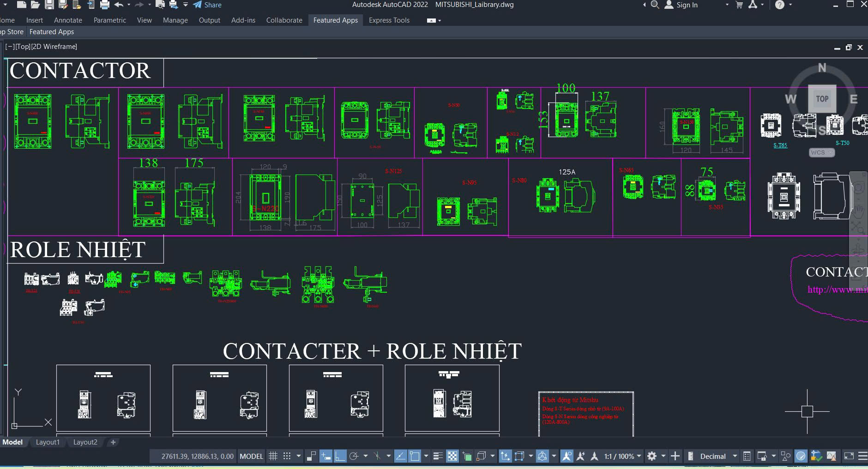Click the Share button
Viewport: 868px width, 469px height.
click(207, 5)
